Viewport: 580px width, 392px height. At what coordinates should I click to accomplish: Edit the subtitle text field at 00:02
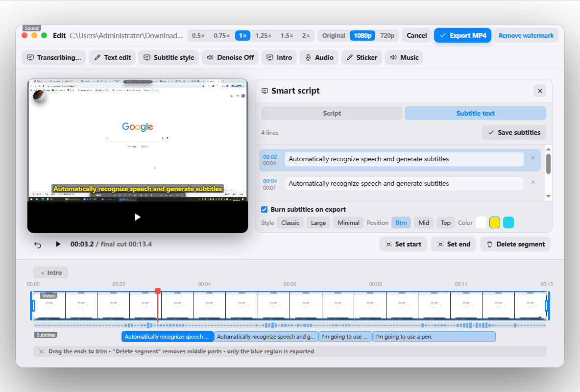(x=404, y=159)
